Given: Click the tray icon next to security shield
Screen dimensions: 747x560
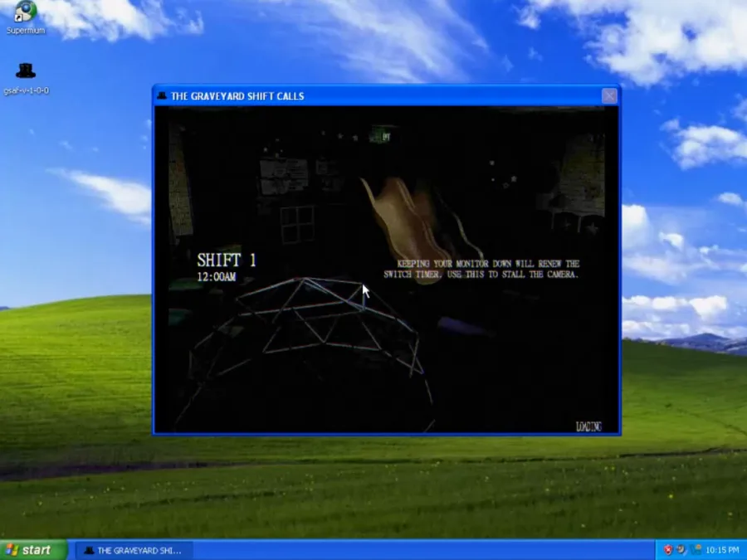Looking at the screenshot, I should 681,550.
